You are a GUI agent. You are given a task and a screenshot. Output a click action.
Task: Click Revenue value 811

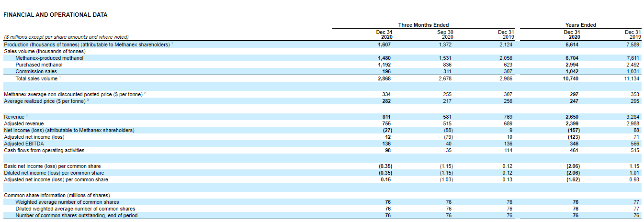point(387,117)
